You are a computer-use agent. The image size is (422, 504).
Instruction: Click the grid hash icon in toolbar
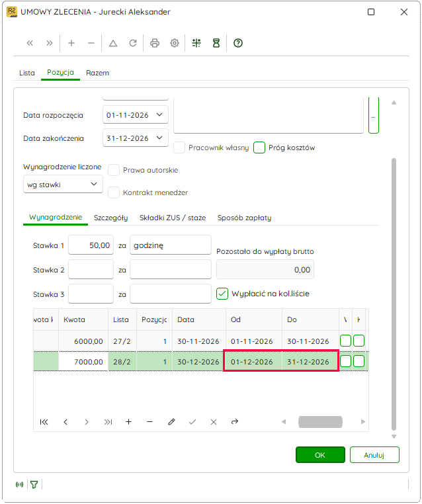click(x=196, y=43)
